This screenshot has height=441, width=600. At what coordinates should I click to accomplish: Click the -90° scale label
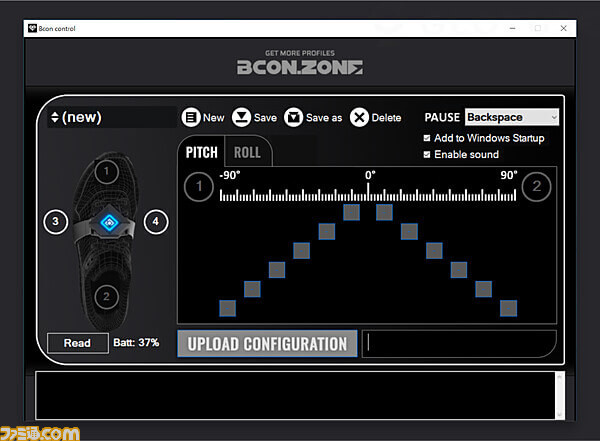coord(230,175)
